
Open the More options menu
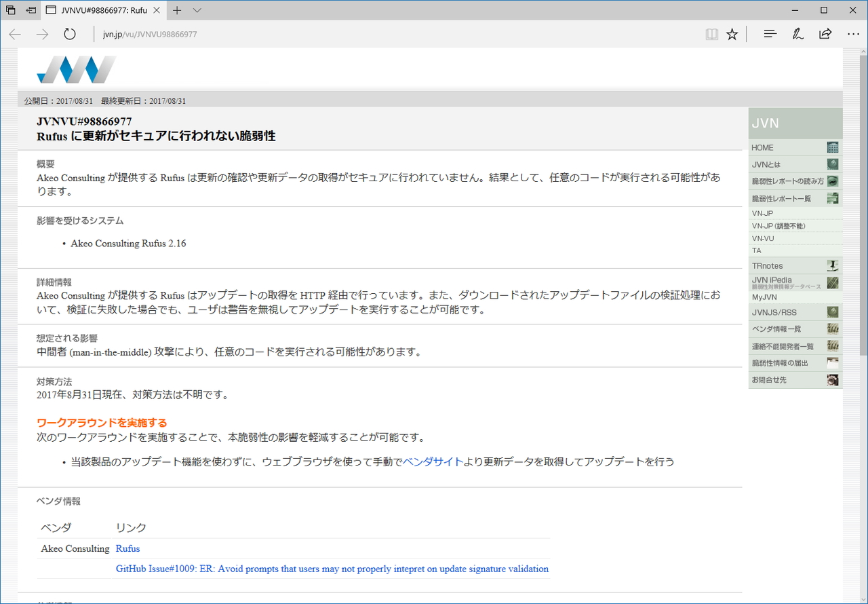853,33
